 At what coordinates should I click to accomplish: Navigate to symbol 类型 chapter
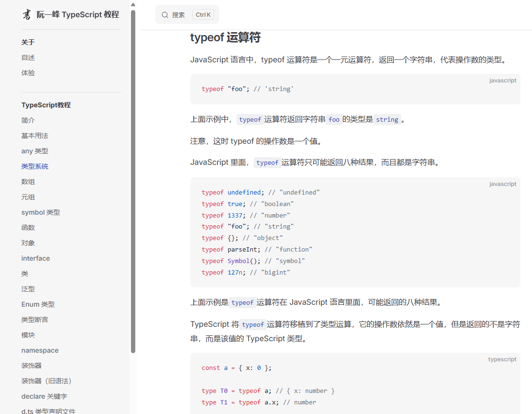tap(41, 212)
